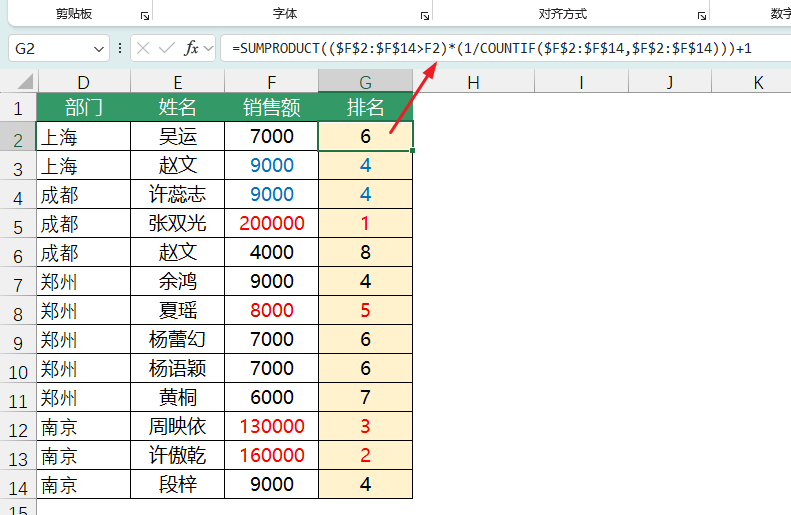The height and width of the screenshot is (515, 791).
Task: Click sales value 4000
Action: [x=271, y=252]
